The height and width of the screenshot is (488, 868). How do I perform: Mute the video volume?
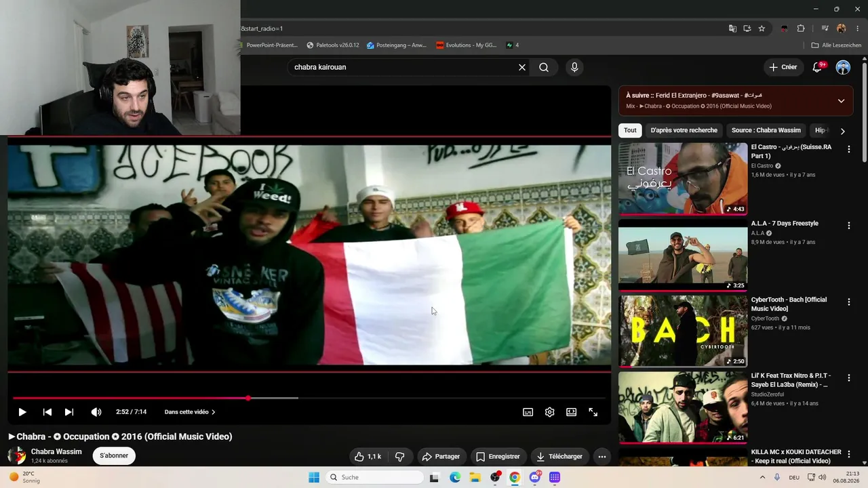coord(96,412)
